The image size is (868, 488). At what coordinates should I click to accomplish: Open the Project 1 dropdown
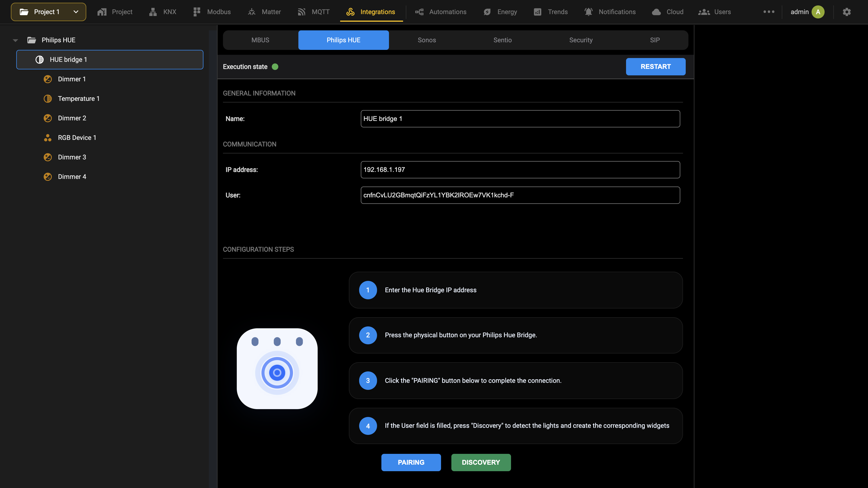coord(49,12)
